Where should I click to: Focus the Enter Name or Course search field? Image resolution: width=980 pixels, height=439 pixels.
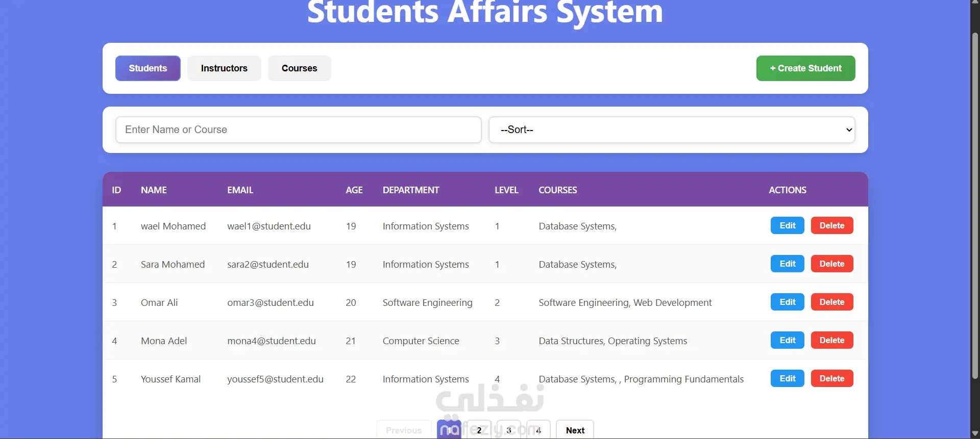(x=298, y=130)
